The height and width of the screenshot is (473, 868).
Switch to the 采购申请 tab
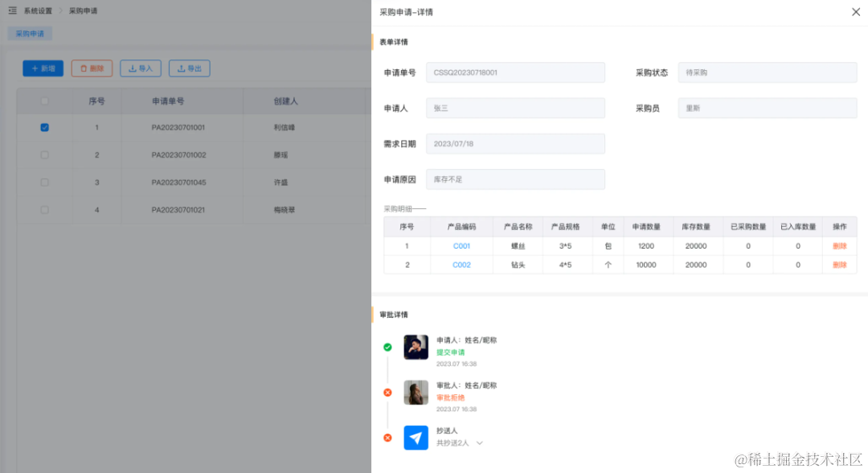pos(30,34)
